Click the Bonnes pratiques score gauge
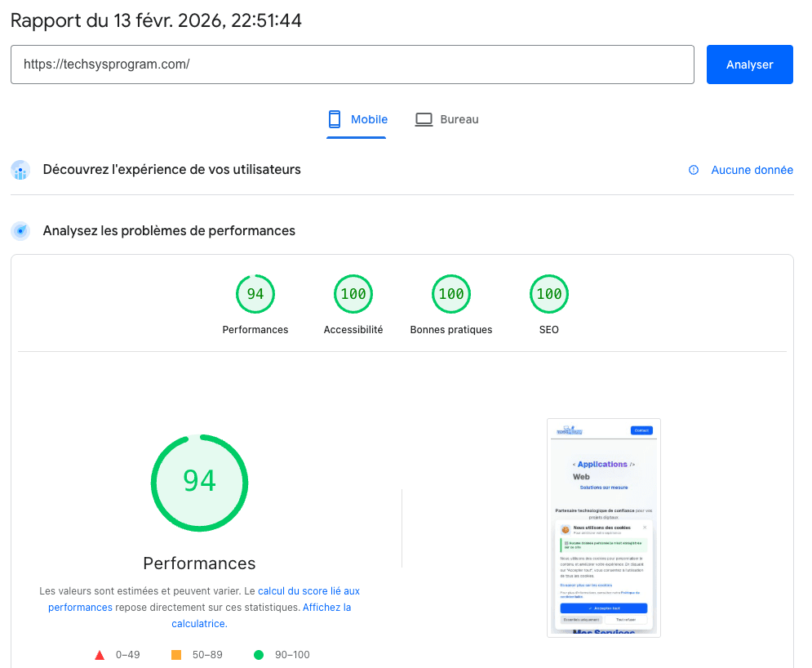Image resolution: width=812 pixels, height=668 pixels. pyautogui.click(x=450, y=293)
